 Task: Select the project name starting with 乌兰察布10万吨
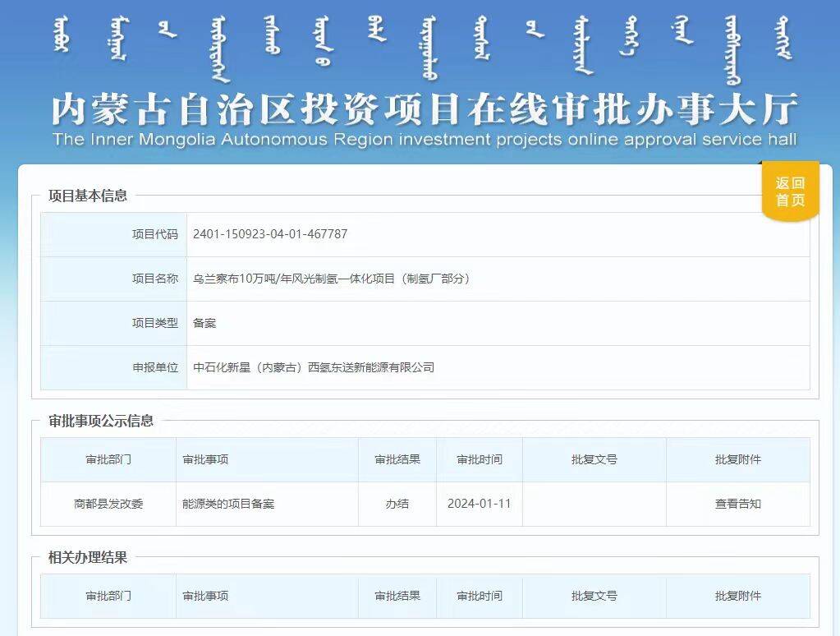click(332, 279)
